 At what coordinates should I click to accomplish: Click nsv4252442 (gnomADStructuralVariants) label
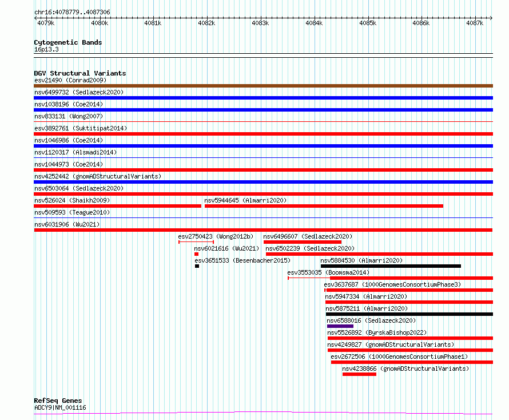pyautogui.click(x=98, y=176)
